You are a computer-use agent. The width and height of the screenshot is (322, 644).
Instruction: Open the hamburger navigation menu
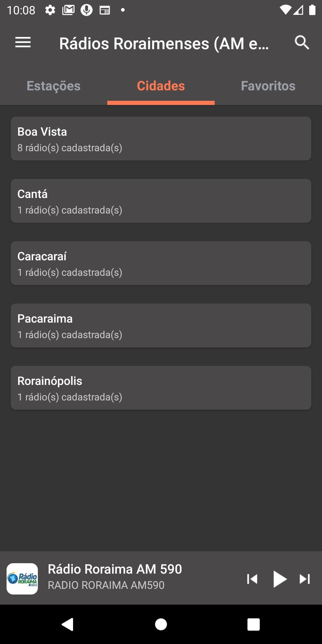[23, 42]
